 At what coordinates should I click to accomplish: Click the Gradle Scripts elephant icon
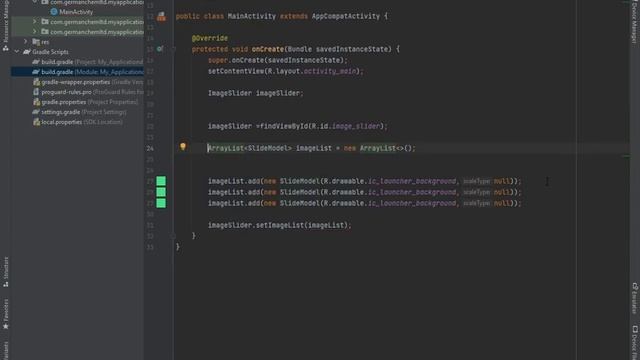tap(27, 52)
